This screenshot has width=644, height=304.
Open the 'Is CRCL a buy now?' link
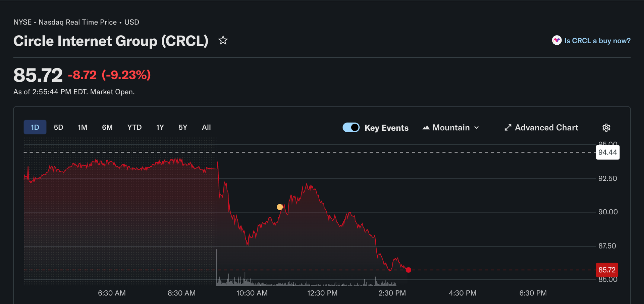pos(597,41)
